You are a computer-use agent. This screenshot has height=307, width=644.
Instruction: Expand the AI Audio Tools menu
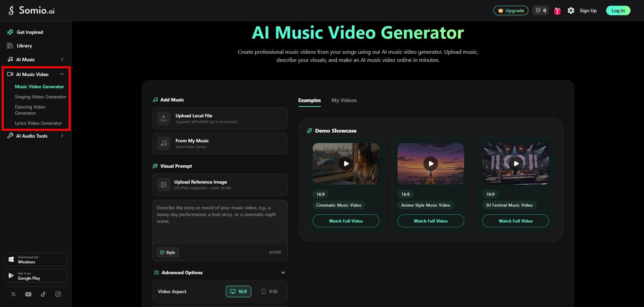click(35, 136)
